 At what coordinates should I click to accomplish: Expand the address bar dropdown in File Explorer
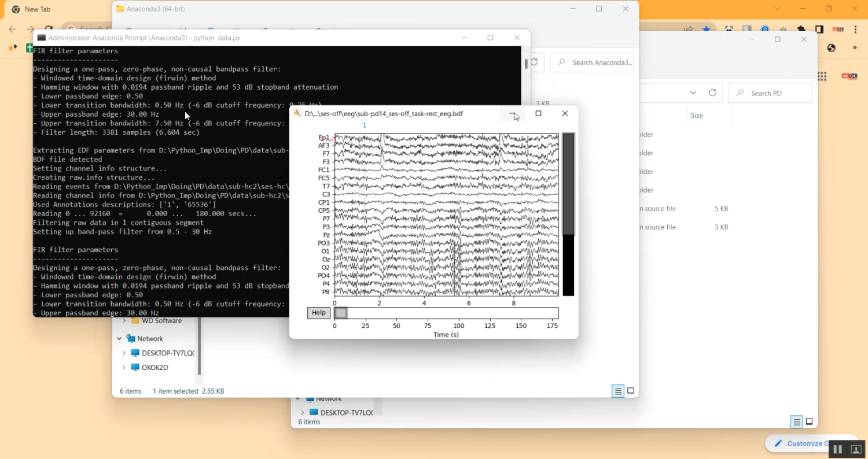pyautogui.click(x=693, y=92)
